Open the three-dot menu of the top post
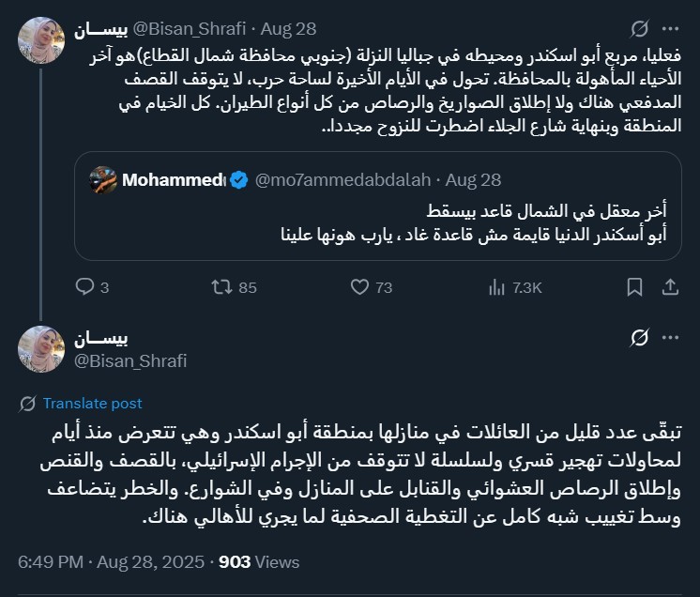This screenshot has height=597, width=700. [670, 29]
